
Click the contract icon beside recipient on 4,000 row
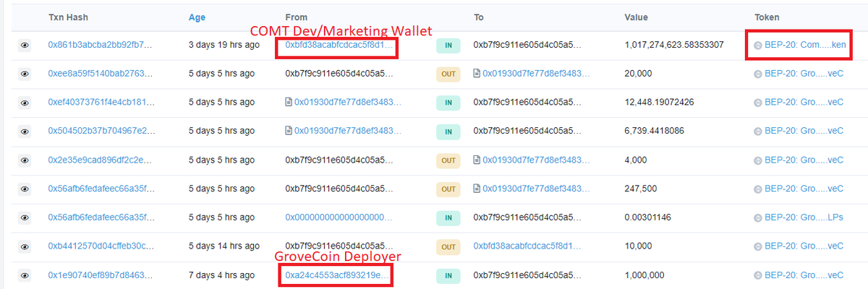[x=477, y=160]
